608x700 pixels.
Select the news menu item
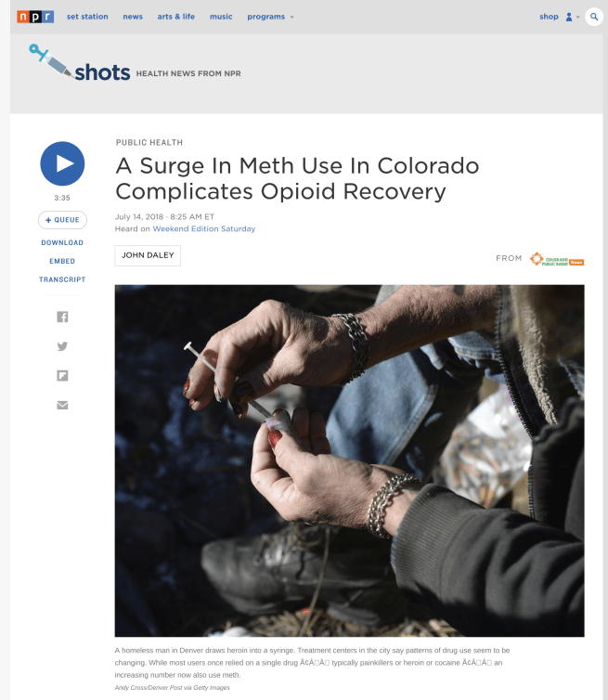(133, 17)
